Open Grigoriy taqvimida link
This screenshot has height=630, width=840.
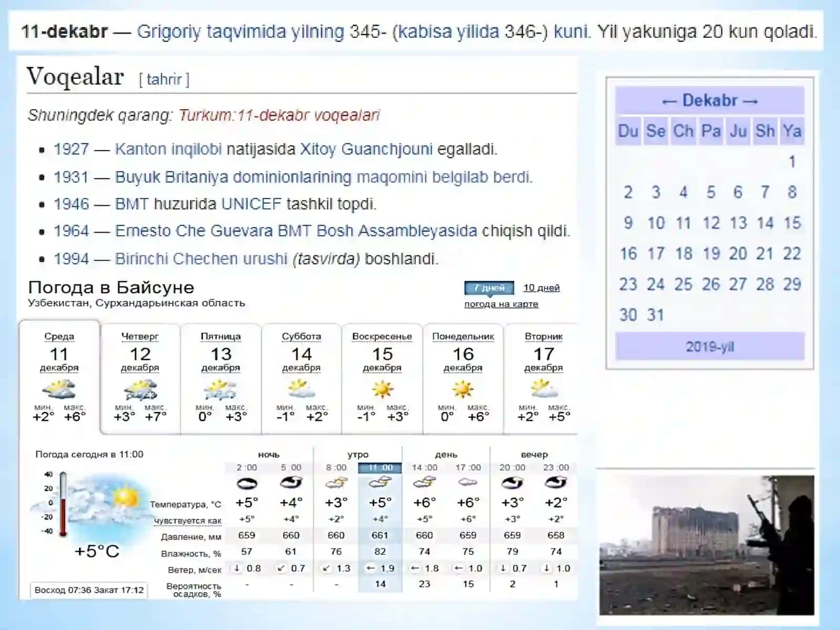pos(240,32)
